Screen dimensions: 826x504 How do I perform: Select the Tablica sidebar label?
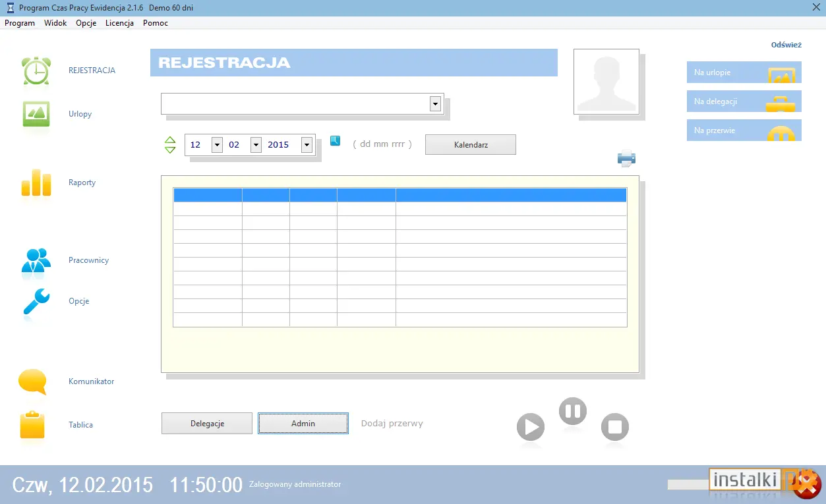81,425
